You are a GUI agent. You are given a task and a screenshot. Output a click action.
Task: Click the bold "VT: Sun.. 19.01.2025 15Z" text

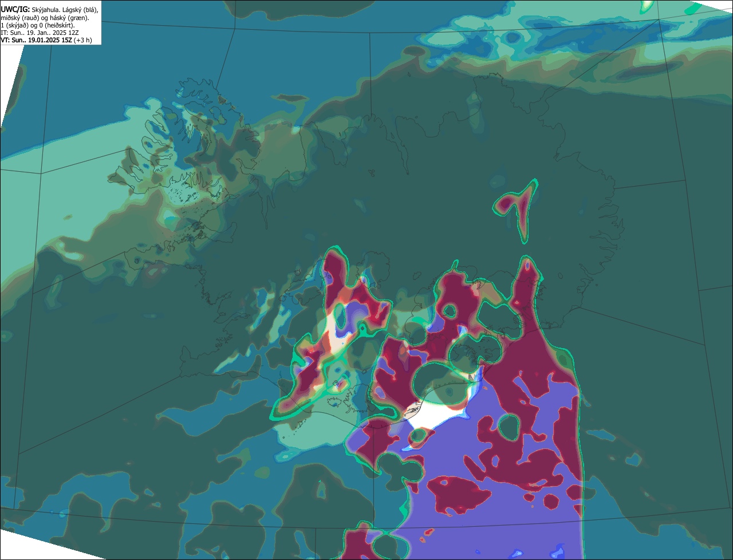click(x=36, y=40)
